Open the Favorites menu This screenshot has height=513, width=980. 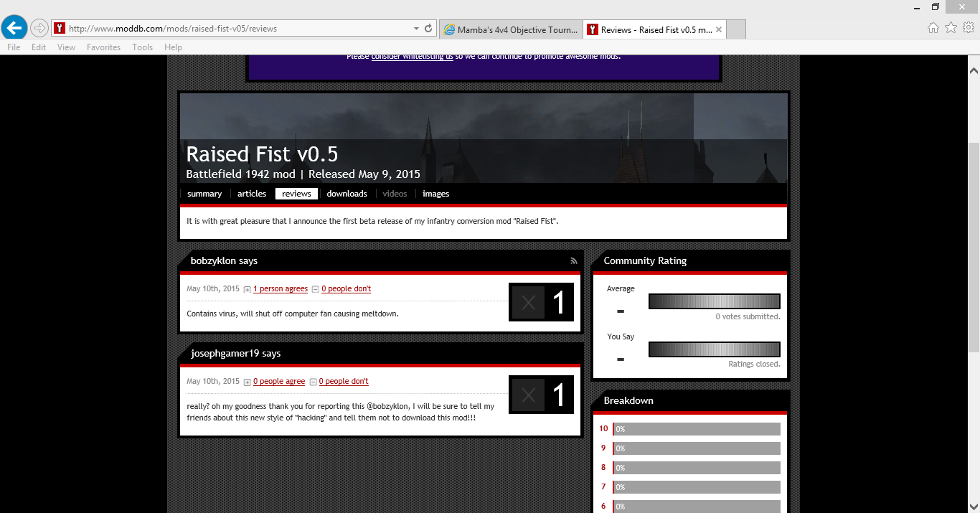coord(103,47)
